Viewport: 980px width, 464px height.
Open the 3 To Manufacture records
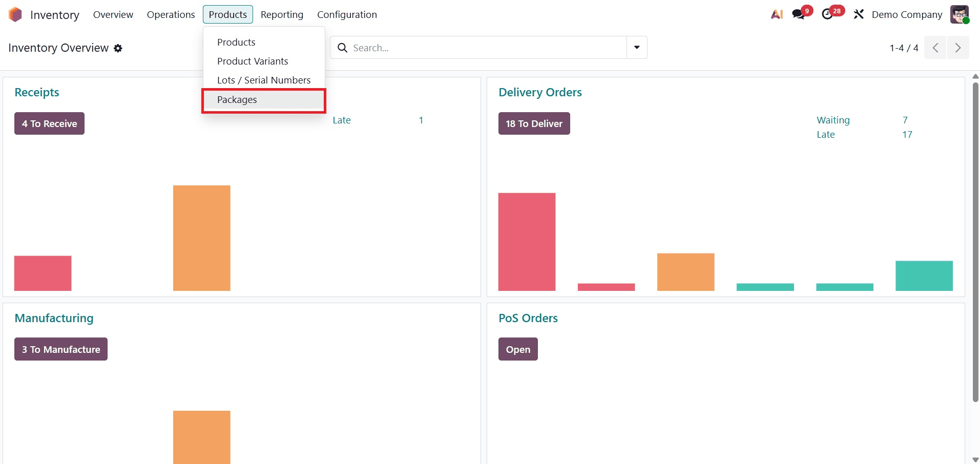(60, 349)
